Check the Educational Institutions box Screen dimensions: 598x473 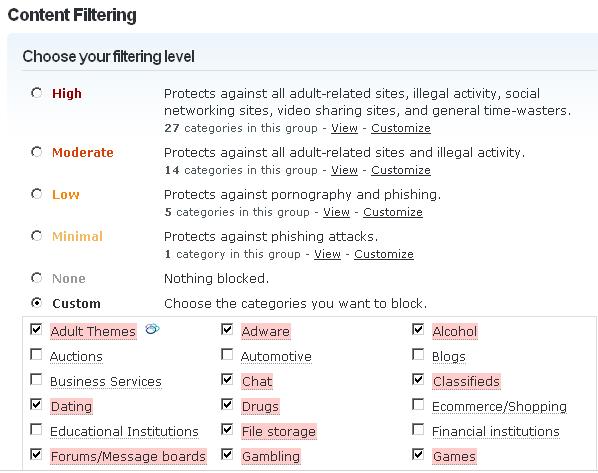pyautogui.click(x=36, y=430)
